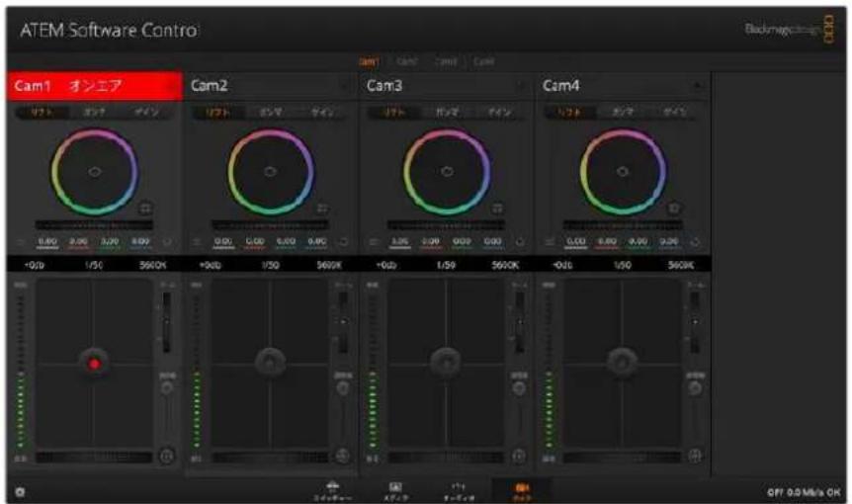852x504 pixels.
Task: Click Cam1 focus wheel knob
Action: (x=167, y=387)
